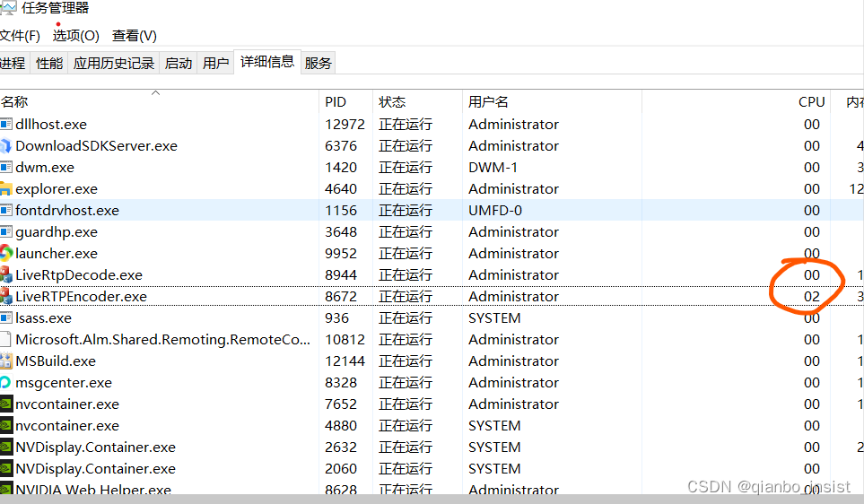Click the NVIDIA icon for NVDisplay.Container.exe PID 2060
864x504 pixels.
6,468
